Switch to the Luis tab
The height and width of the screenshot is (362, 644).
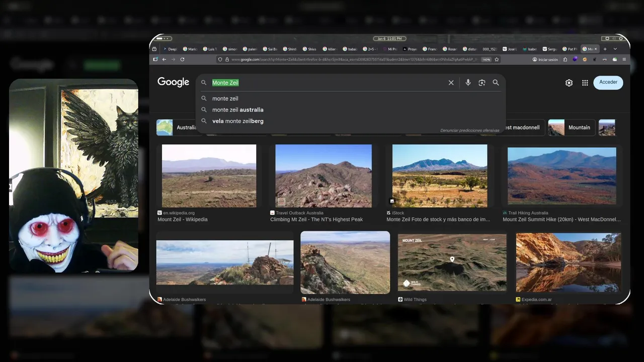(210, 49)
